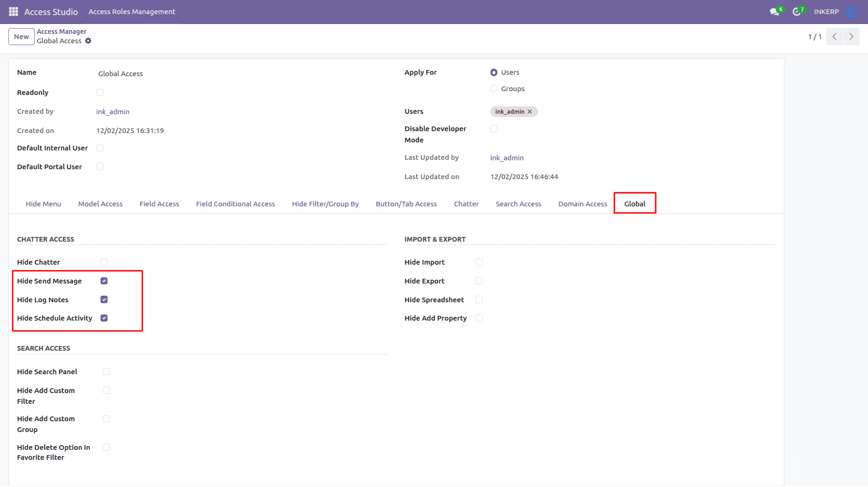Enable Hide Search Panel checkbox
Image resolution: width=868 pixels, height=487 pixels.
(x=106, y=371)
